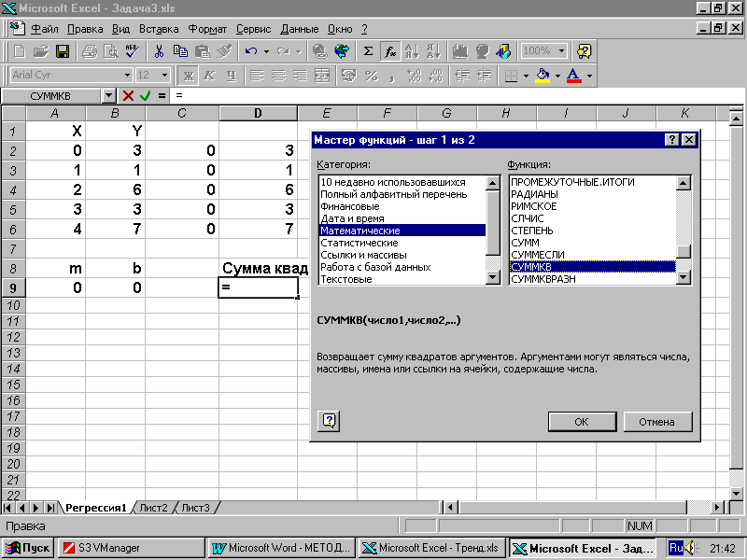Open the function wizard fx icon

[390, 51]
